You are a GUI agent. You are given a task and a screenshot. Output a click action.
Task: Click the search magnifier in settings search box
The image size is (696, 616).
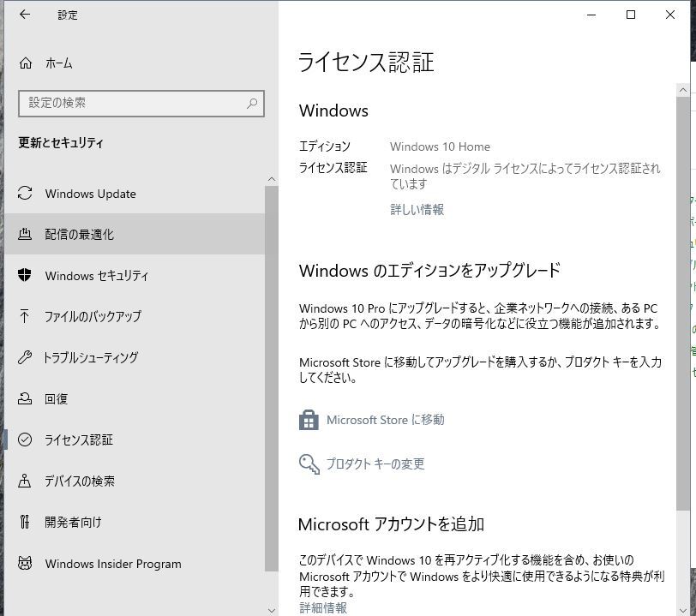pos(252,103)
